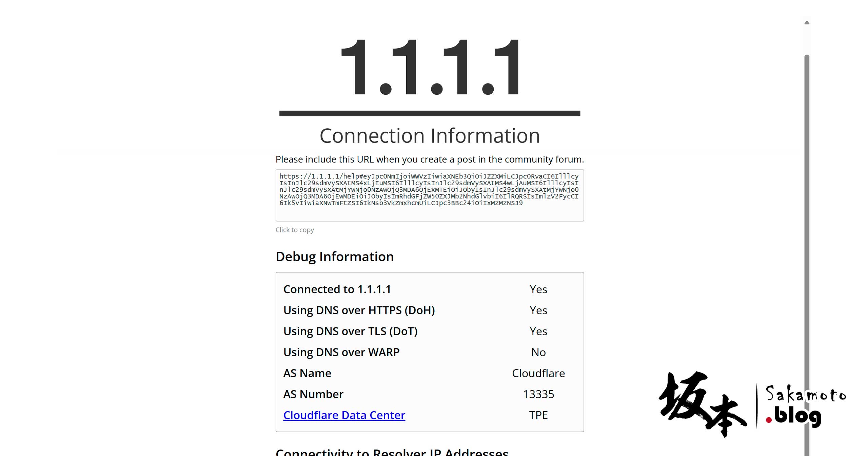Click the AS Name Cloudflare row
This screenshot has width=868, height=456.
(x=430, y=373)
